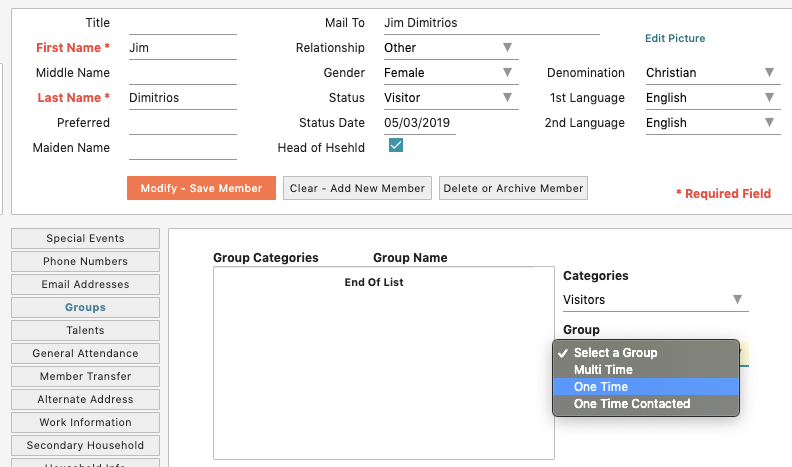Open the Secondary Household section
Screen dimensions: 792x467
[x=85, y=445]
